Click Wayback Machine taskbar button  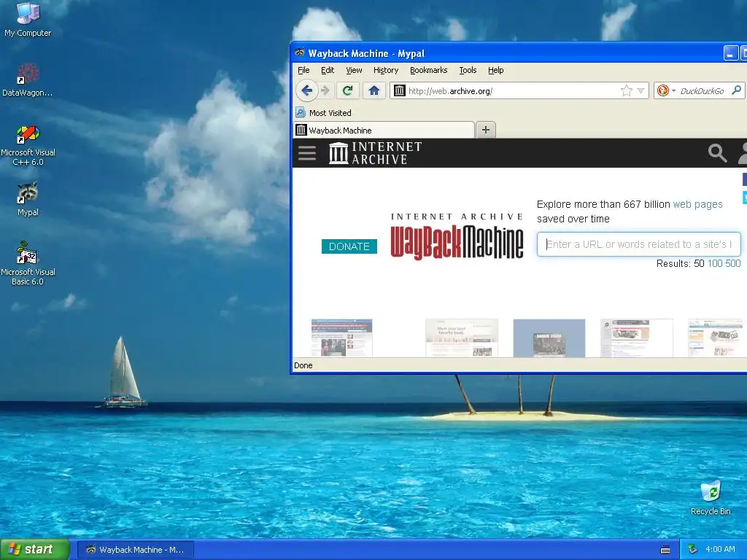point(136,550)
